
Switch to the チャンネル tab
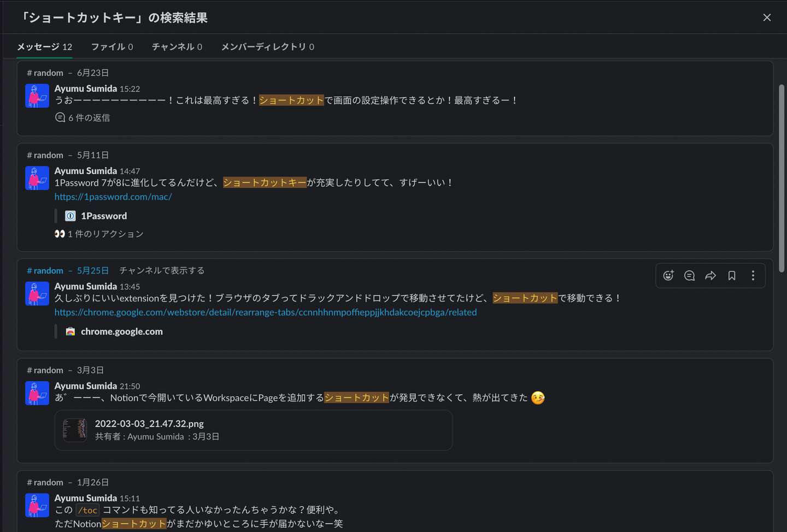177,47
